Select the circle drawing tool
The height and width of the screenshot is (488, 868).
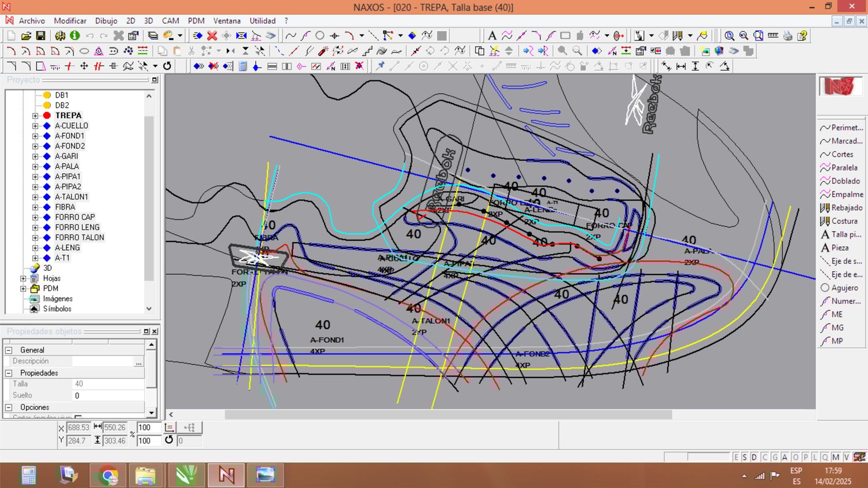(319, 36)
